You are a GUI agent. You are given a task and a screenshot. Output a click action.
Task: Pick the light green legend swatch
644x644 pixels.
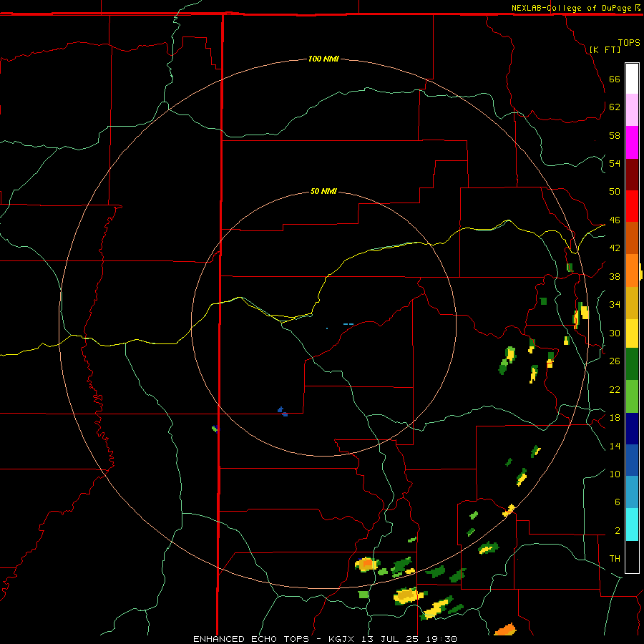(x=632, y=396)
